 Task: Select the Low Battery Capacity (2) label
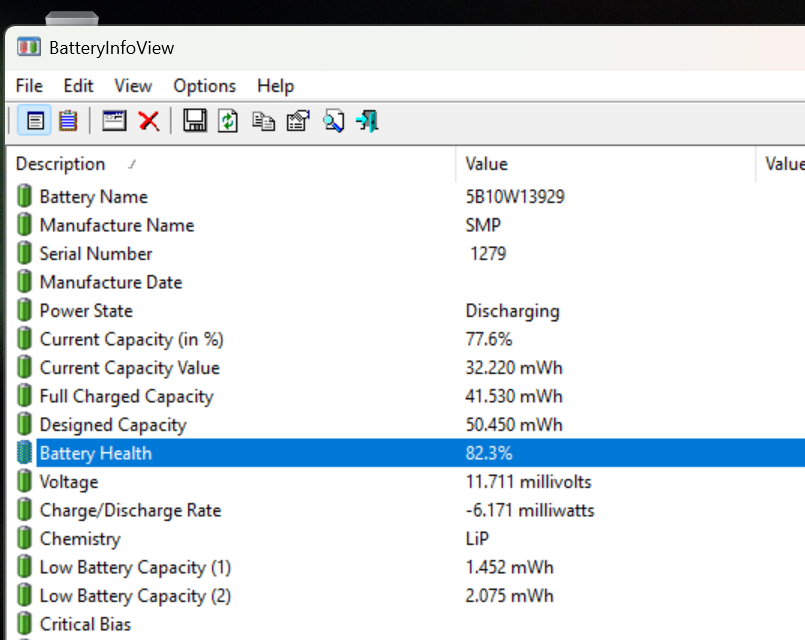136,596
